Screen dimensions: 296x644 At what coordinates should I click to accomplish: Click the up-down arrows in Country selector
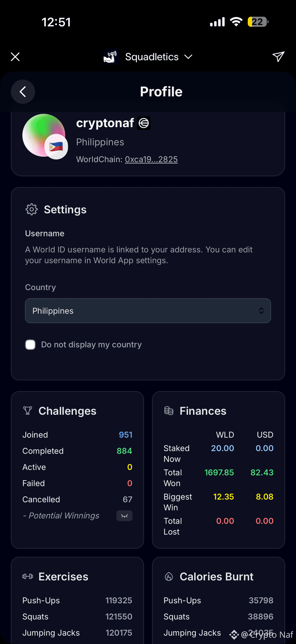(x=261, y=311)
